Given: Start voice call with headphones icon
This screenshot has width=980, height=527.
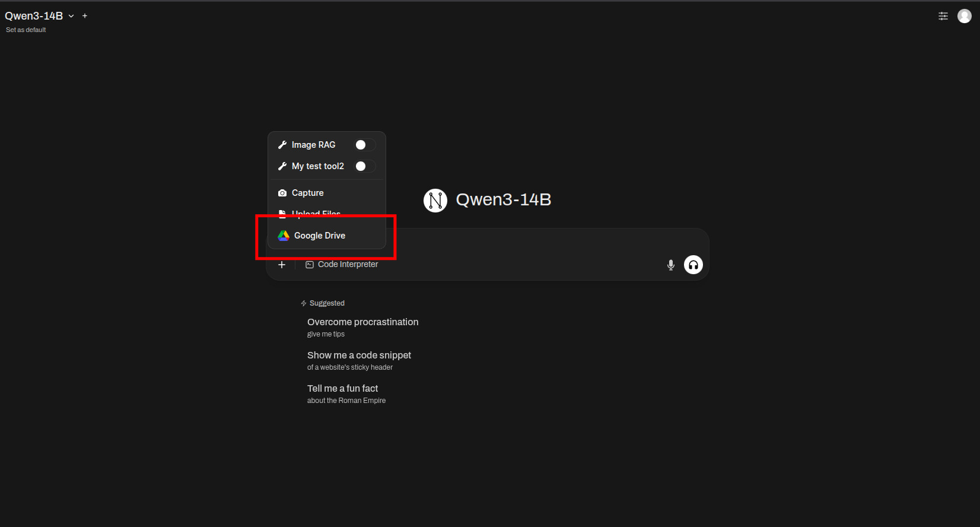Looking at the screenshot, I should (693, 265).
